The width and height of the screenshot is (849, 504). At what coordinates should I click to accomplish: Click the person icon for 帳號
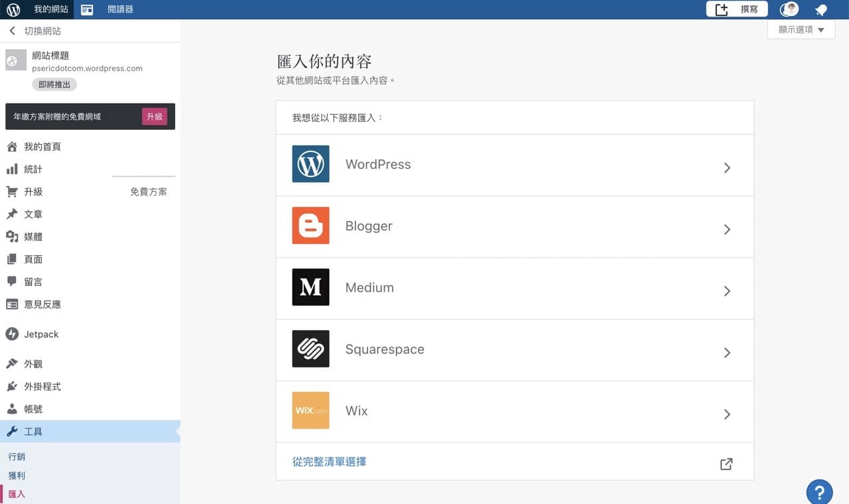[x=12, y=409]
